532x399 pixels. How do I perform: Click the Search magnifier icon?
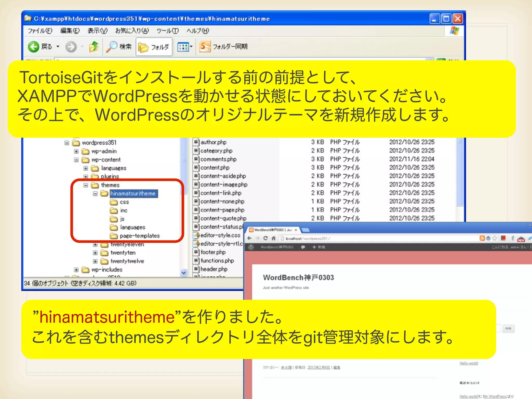[112, 47]
